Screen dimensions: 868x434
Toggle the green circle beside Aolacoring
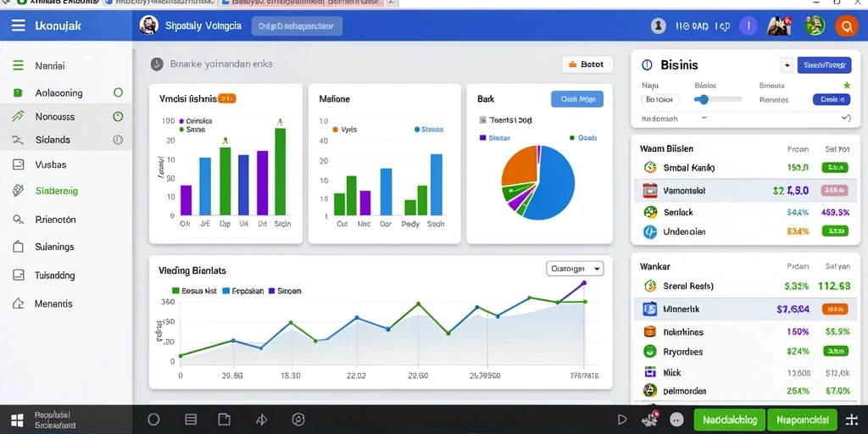118,92
